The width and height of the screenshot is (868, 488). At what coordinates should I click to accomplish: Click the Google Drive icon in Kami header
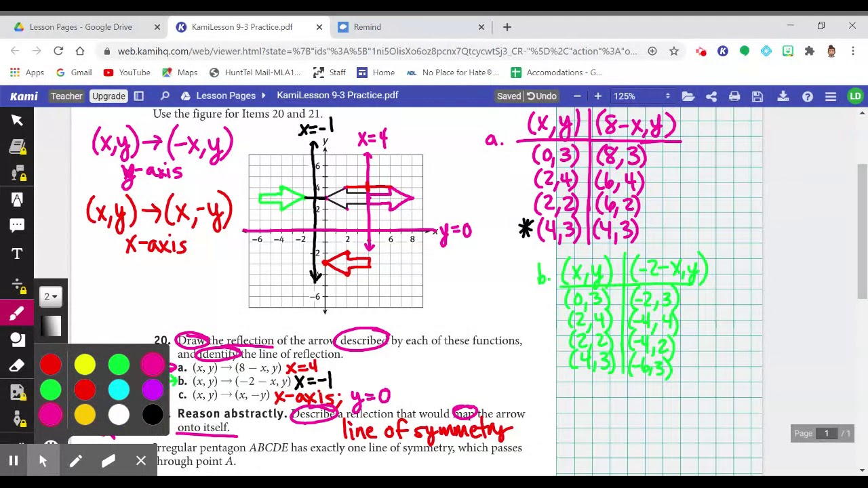coord(184,96)
